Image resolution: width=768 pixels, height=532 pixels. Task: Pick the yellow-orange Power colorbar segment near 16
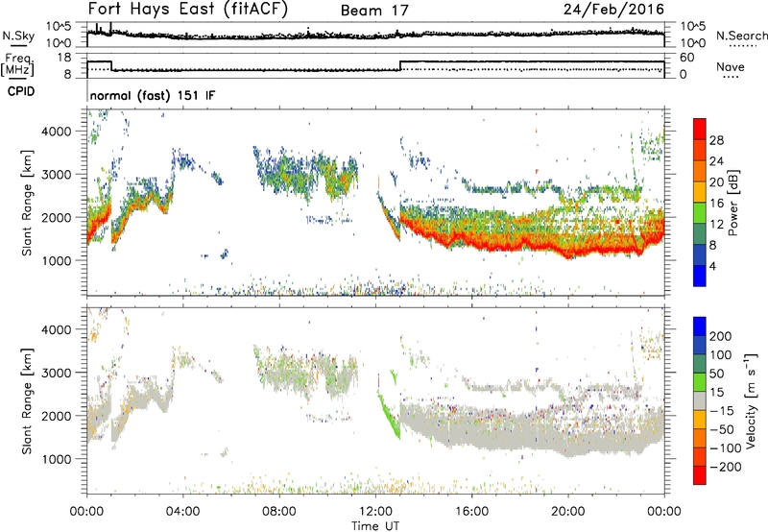700,192
